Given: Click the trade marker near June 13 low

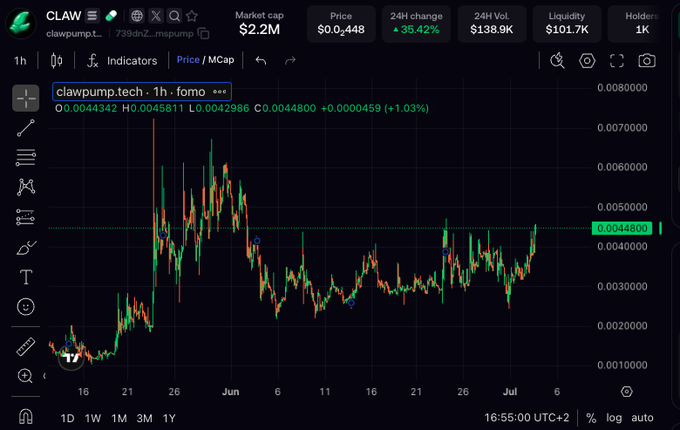Looking at the screenshot, I should [351, 303].
